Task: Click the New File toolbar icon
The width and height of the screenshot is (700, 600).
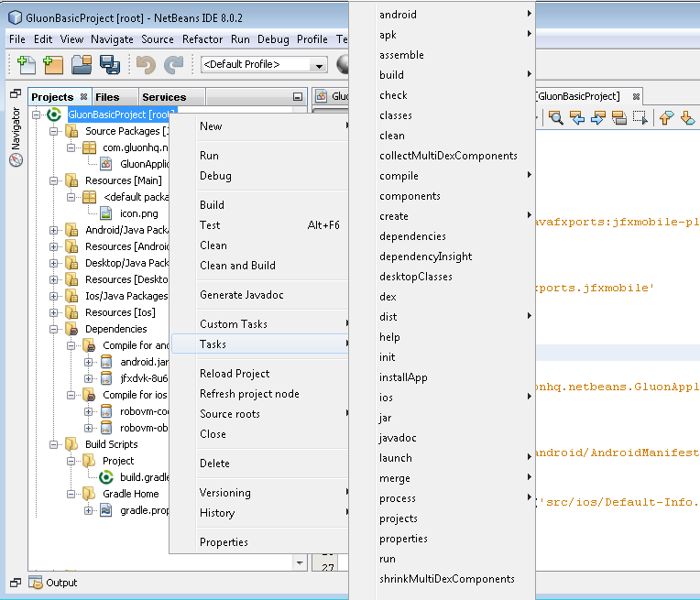Action: (26, 65)
